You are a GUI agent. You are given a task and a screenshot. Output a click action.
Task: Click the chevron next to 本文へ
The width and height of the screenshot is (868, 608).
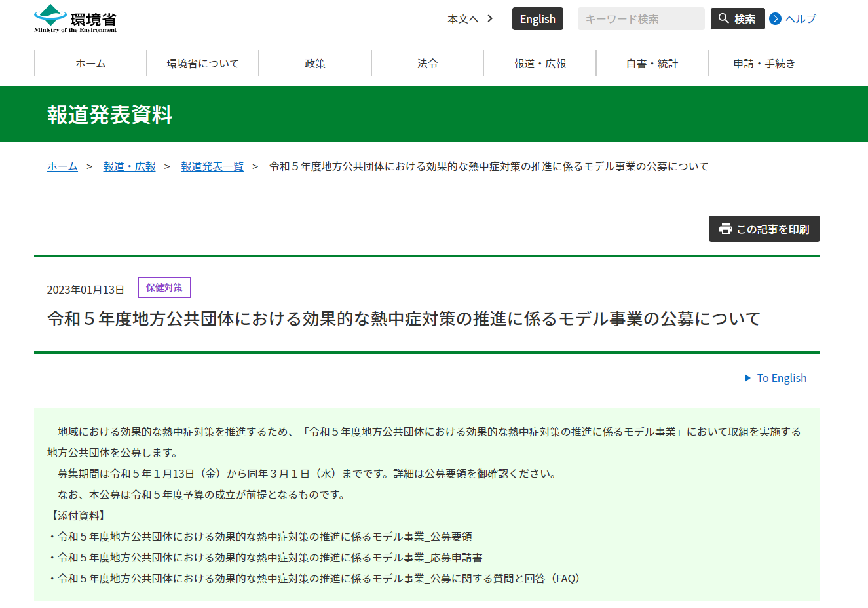[490, 19]
